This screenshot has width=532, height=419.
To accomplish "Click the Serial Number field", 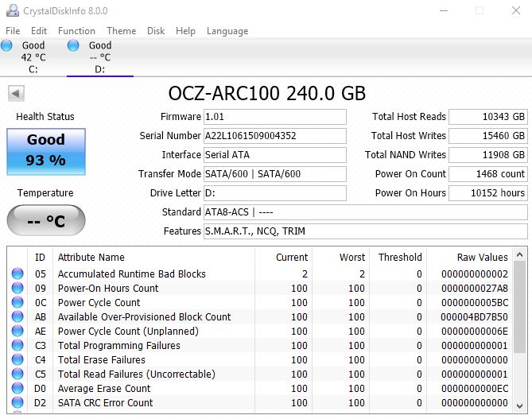I will 275,136.
